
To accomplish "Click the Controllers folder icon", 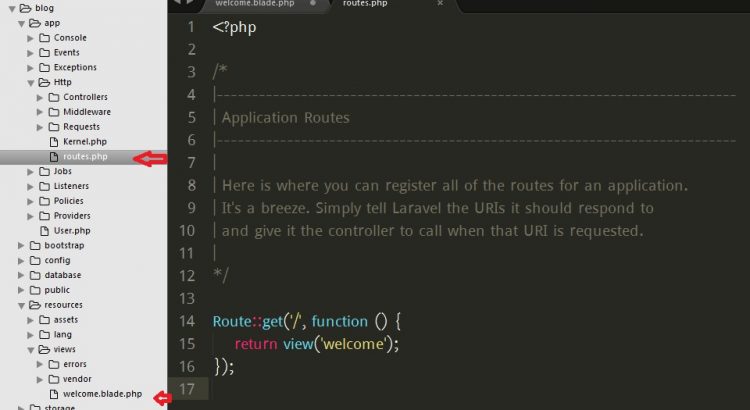I will point(53,97).
